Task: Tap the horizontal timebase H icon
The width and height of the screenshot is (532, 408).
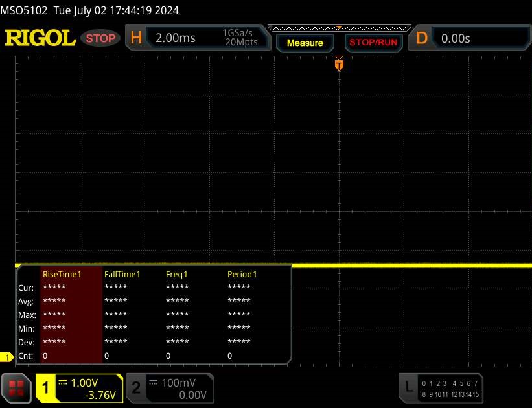Action: pyautogui.click(x=136, y=38)
